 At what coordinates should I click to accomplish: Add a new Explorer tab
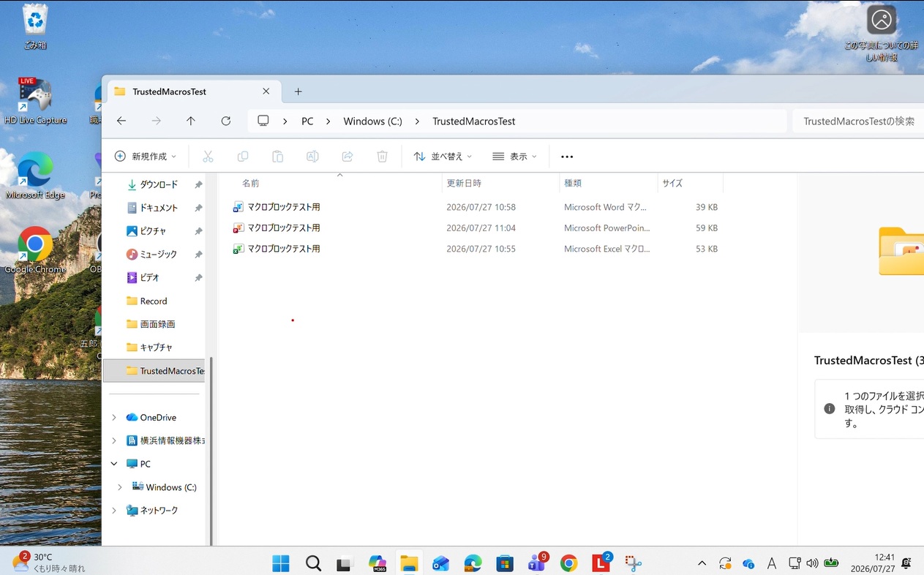coord(298,91)
